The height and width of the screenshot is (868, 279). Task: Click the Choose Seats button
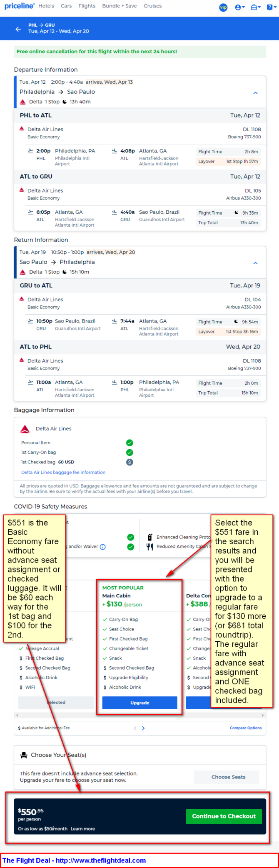point(228,777)
